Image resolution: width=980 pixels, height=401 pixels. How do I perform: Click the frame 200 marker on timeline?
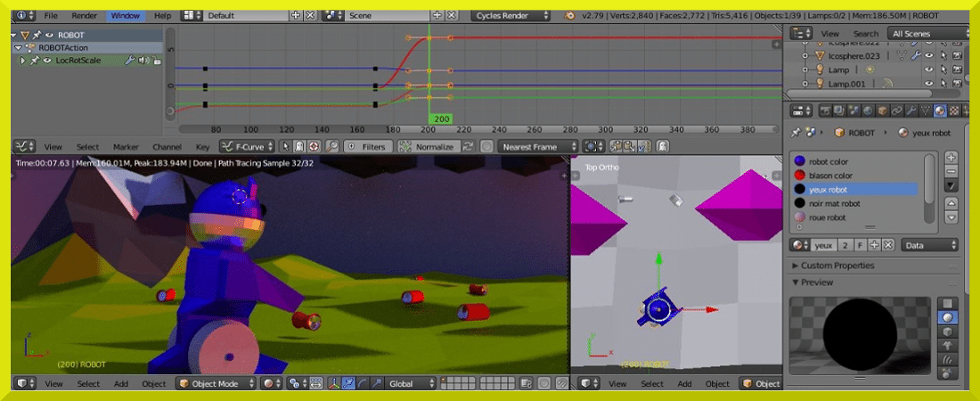pos(441,119)
